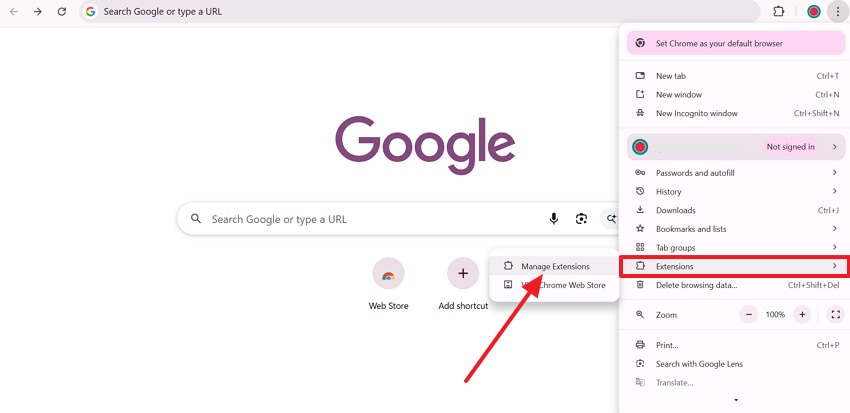Image resolution: width=850 pixels, height=413 pixels.
Task: Select Delete browsing data option
Action: [736, 285]
